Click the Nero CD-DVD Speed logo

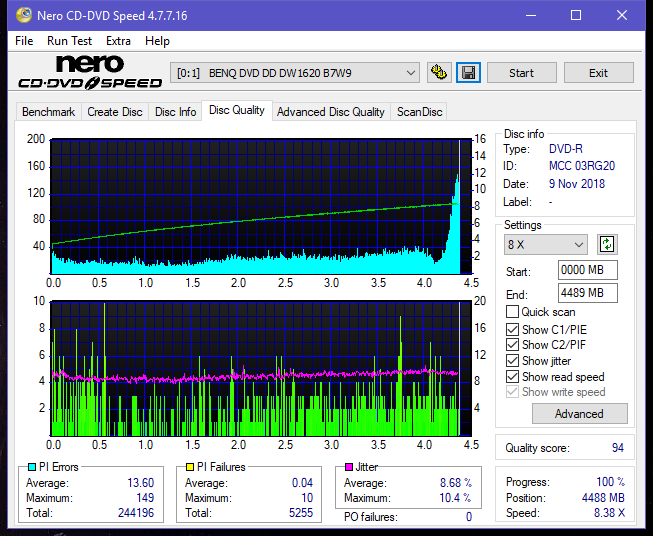(x=90, y=73)
